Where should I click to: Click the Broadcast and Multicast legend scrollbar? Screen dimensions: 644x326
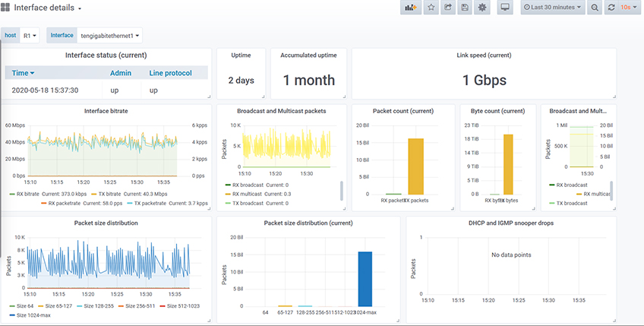pos(341,190)
